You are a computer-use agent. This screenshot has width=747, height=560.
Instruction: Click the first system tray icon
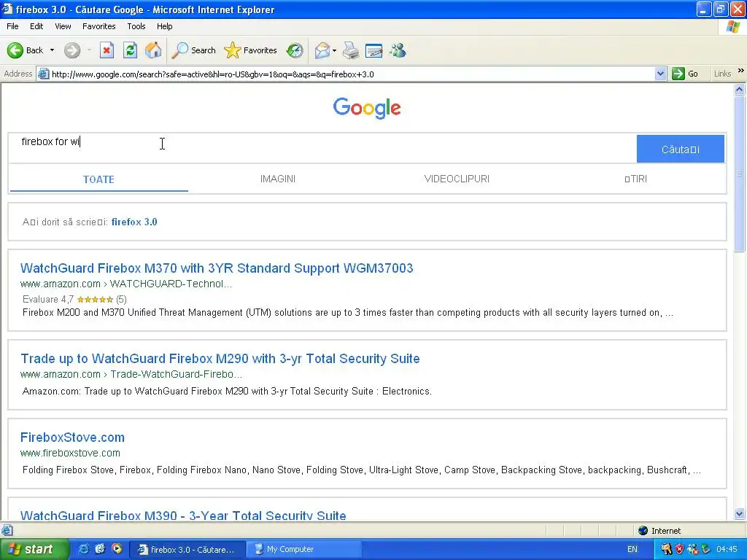pyautogui.click(x=667, y=549)
